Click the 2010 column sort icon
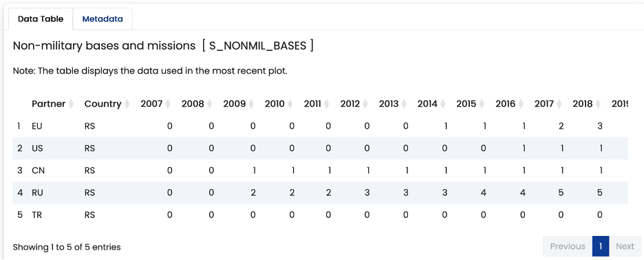644x260 pixels. (290, 105)
